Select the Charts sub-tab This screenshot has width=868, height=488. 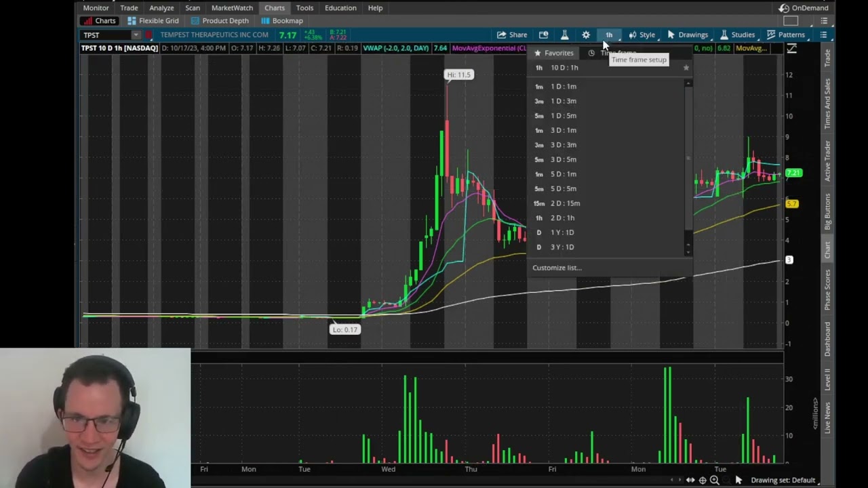click(100, 21)
